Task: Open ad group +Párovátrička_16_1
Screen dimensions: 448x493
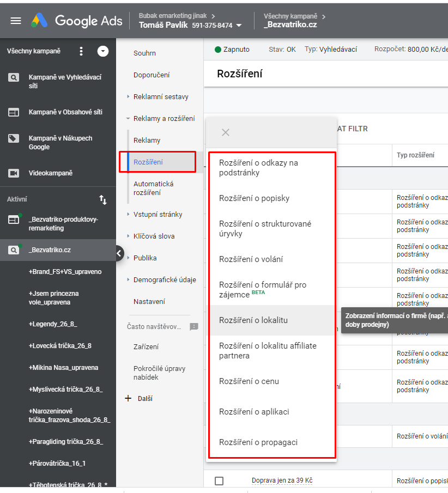Action: tap(57, 464)
